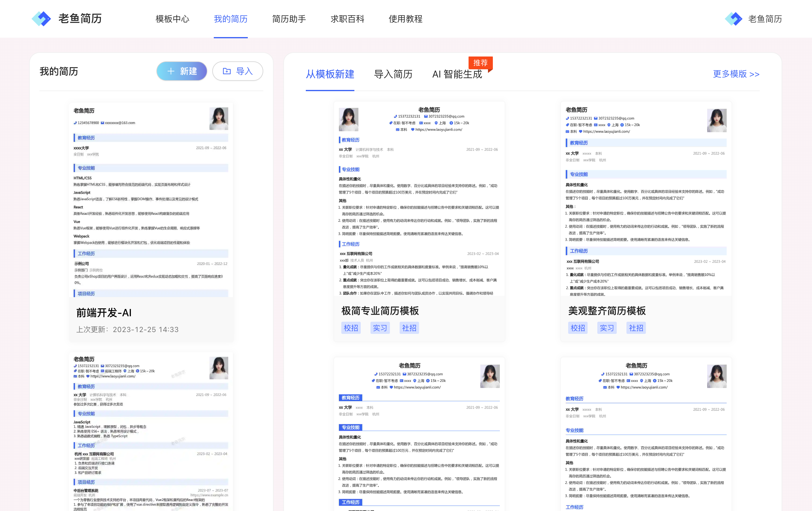Click the 校招 tag under 极简专业简历模板
This screenshot has width=812, height=511.
click(x=351, y=328)
